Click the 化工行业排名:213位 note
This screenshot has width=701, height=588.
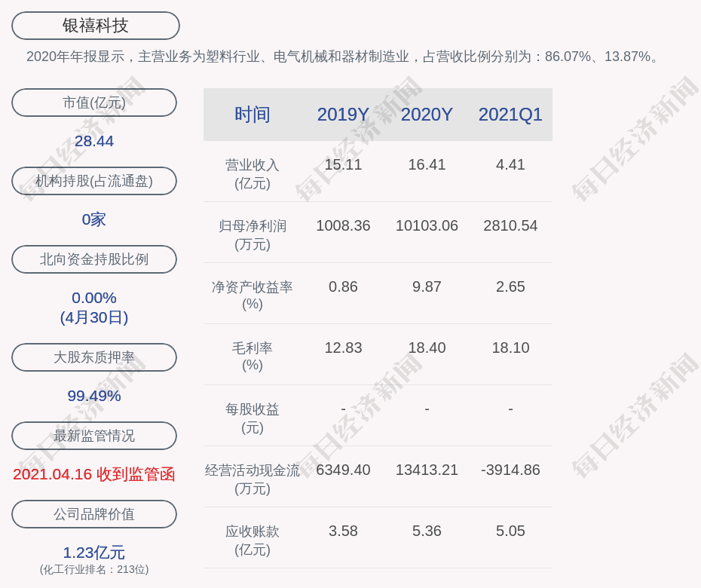pos(94,570)
